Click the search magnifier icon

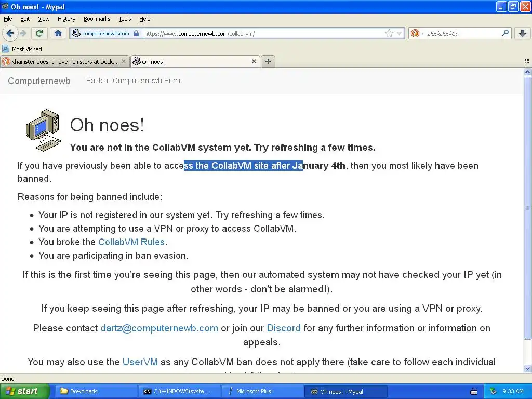point(505,33)
